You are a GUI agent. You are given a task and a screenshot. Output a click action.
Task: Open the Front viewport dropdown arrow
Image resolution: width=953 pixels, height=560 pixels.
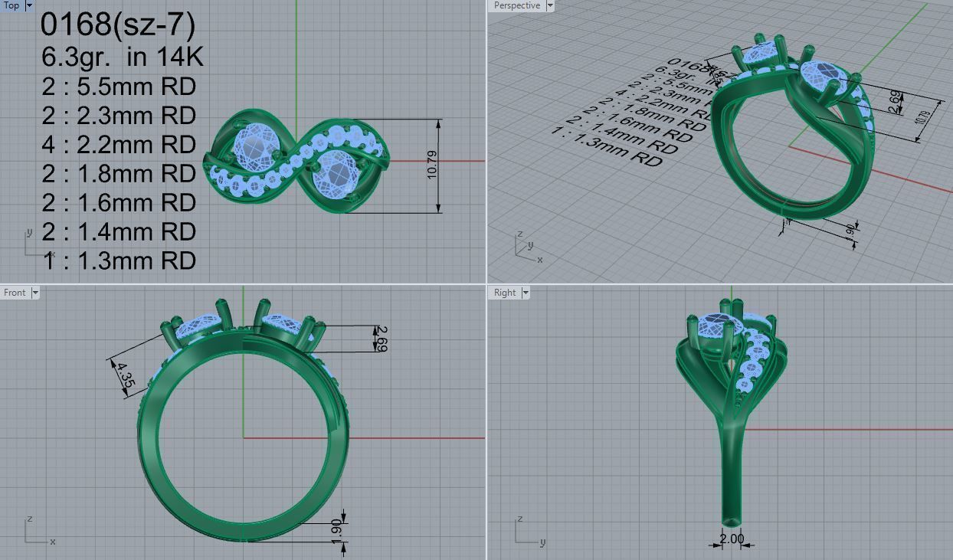point(34,293)
